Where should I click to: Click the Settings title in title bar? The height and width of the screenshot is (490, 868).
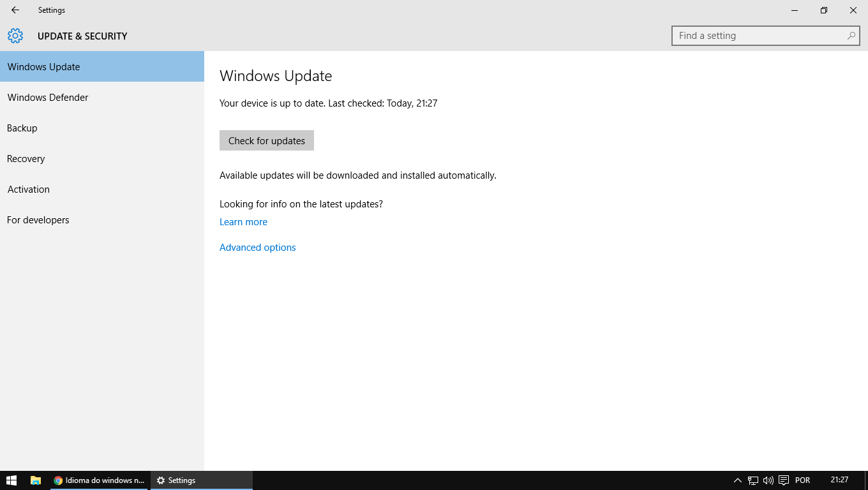(x=52, y=10)
